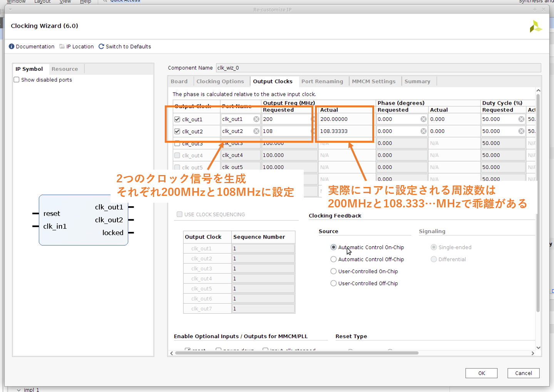Select Automatic Control Off-Chip radio button
The height and width of the screenshot is (392, 554).
click(x=333, y=259)
